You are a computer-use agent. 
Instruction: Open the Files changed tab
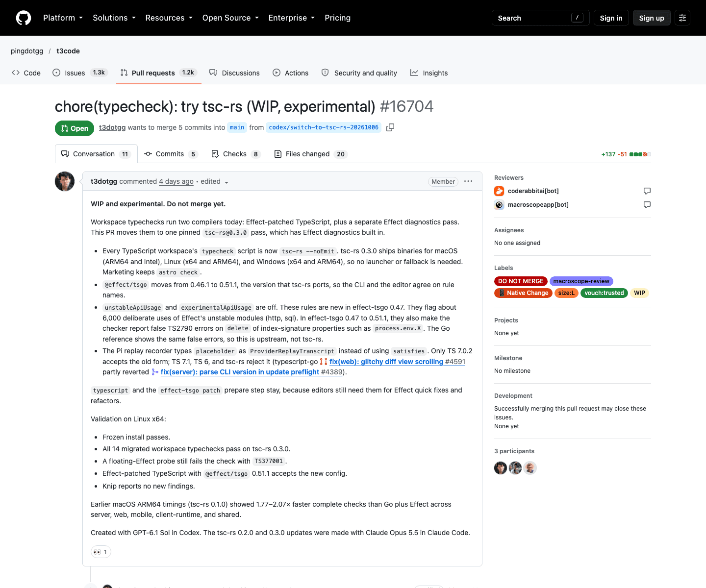[x=310, y=154]
